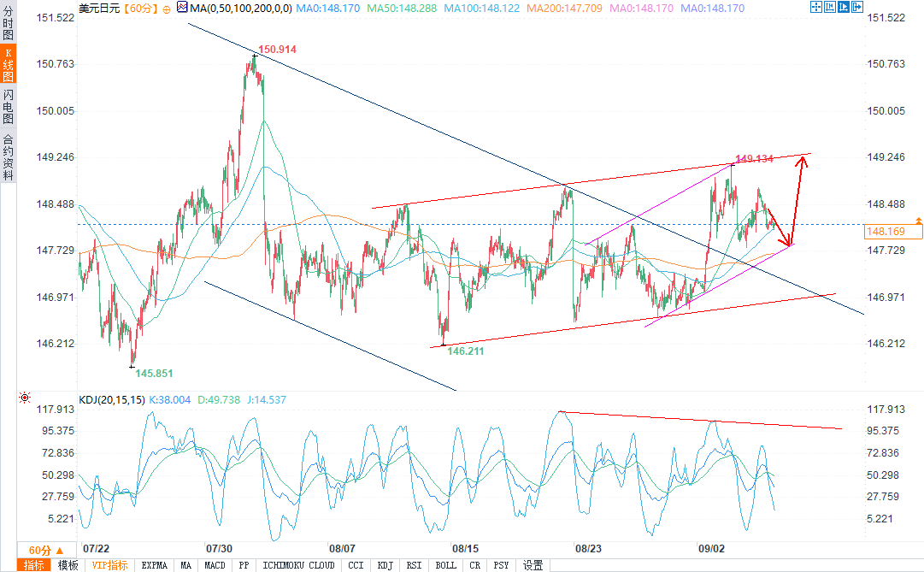The width and height of the screenshot is (924, 572).
Task: Select the 模板 bottom tab
Action: (x=68, y=565)
